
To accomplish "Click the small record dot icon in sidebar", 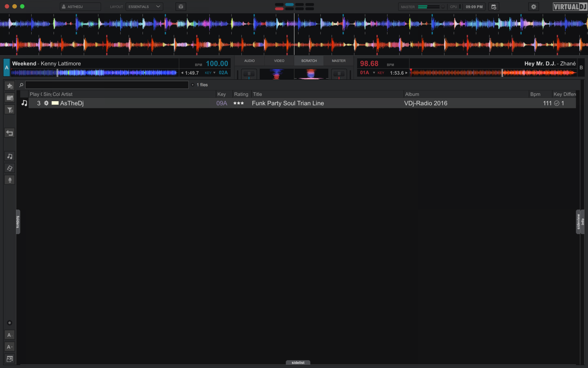I will click(10, 323).
